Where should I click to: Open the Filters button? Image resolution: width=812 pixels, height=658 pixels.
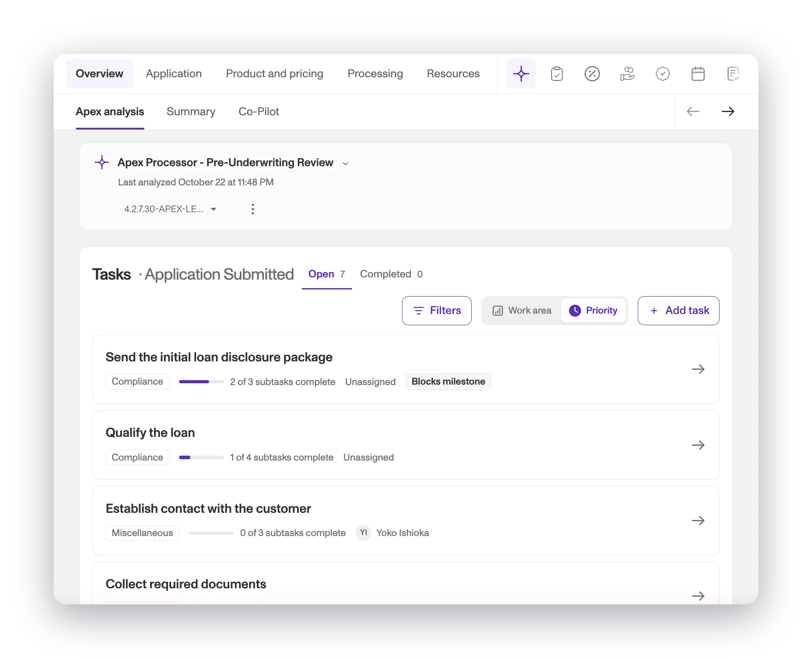click(x=437, y=310)
